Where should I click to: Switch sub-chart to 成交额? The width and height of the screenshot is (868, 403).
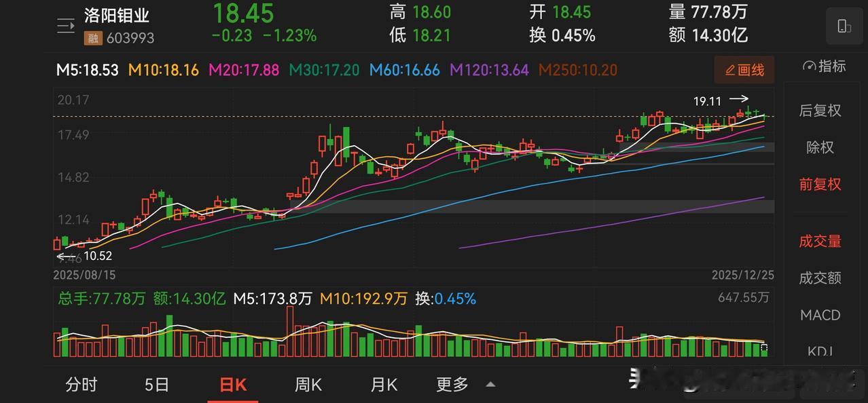pyautogui.click(x=820, y=278)
